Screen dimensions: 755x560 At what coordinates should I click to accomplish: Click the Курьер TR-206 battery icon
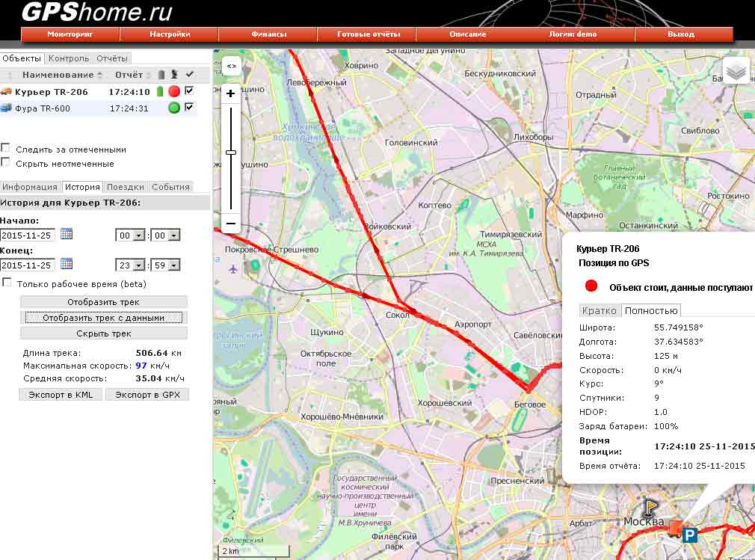pos(160,91)
